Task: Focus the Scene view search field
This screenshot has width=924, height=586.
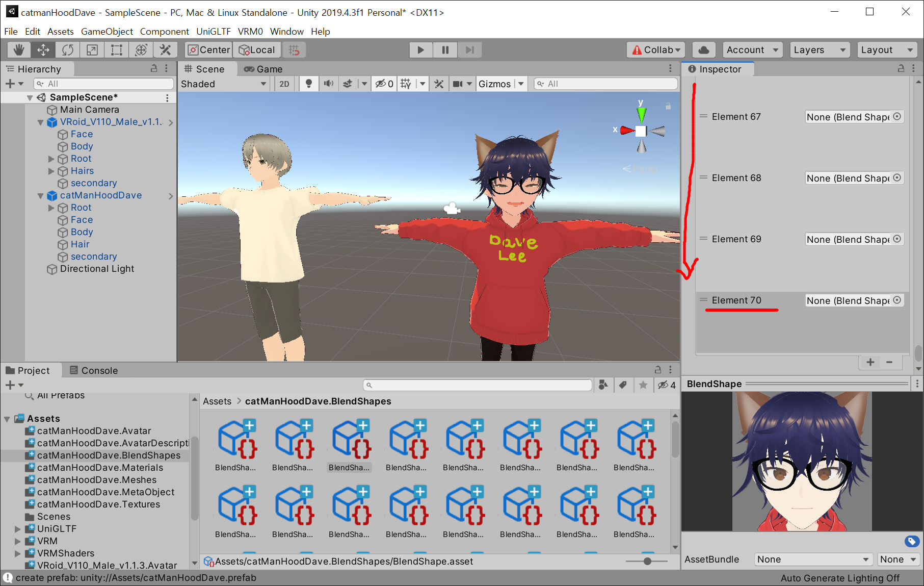Action: 605,84
